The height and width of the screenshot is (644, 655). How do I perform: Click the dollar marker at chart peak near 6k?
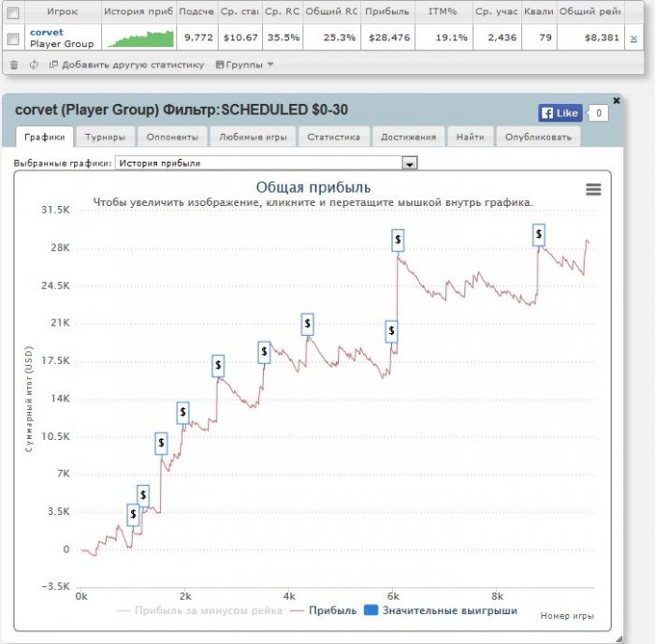coord(398,240)
